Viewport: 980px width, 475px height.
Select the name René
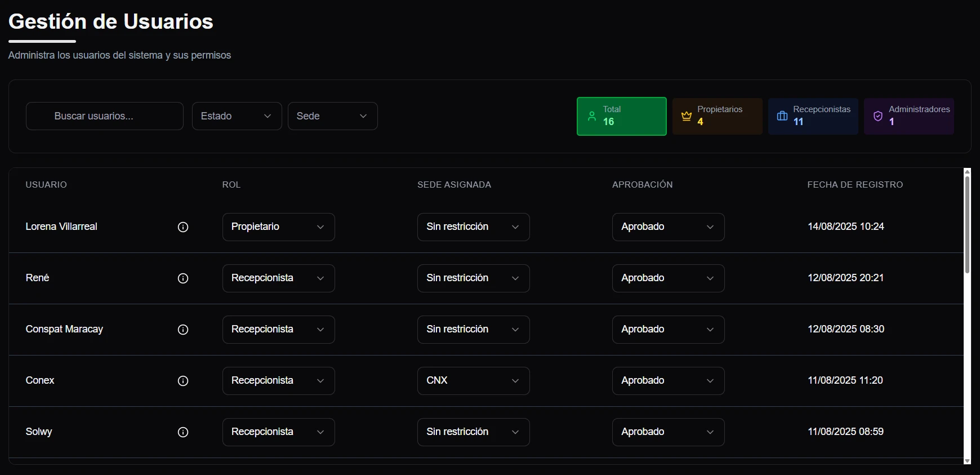(x=37, y=278)
